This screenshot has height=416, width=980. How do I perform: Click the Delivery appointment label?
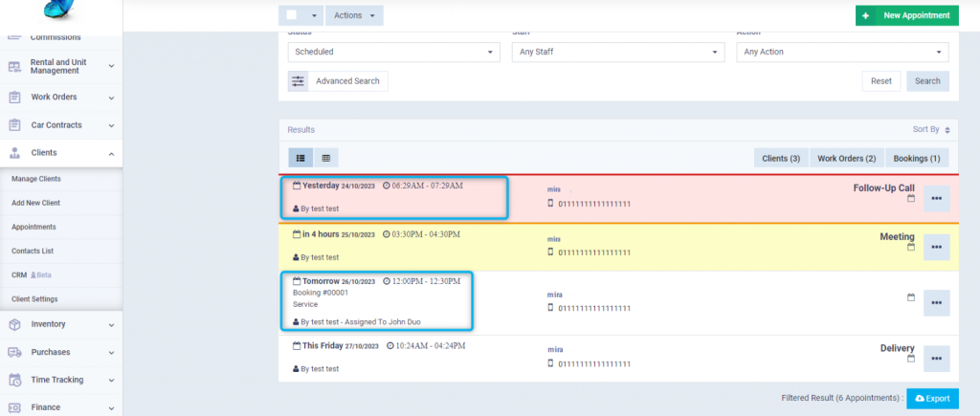pos(898,348)
